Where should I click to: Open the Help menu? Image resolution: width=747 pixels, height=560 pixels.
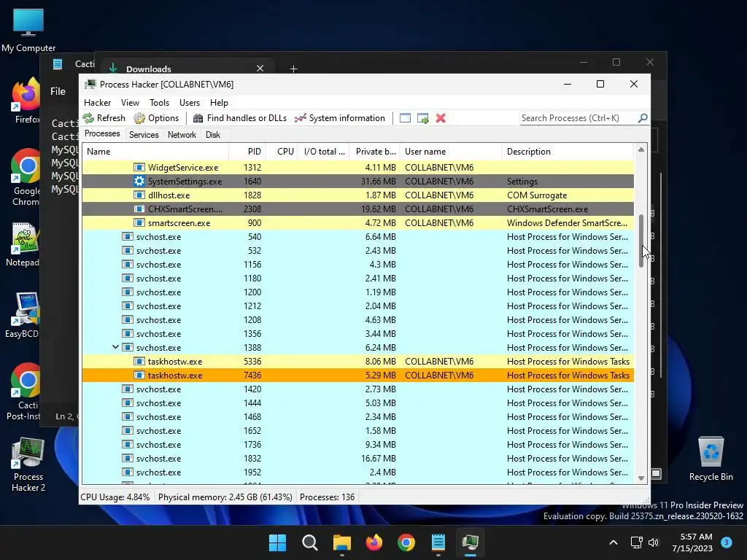(x=219, y=102)
